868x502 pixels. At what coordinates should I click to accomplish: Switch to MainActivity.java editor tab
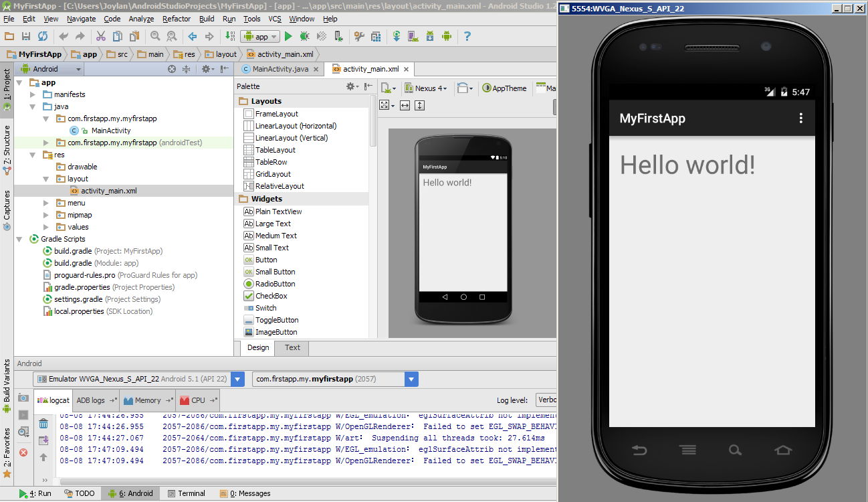pyautogui.click(x=280, y=69)
